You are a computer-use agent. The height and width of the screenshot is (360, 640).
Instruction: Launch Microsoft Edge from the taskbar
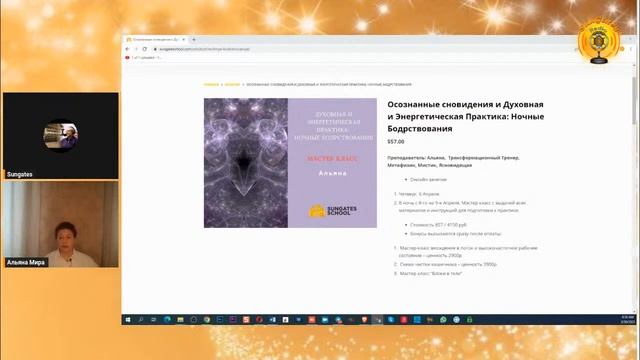[x=167, y=320]
